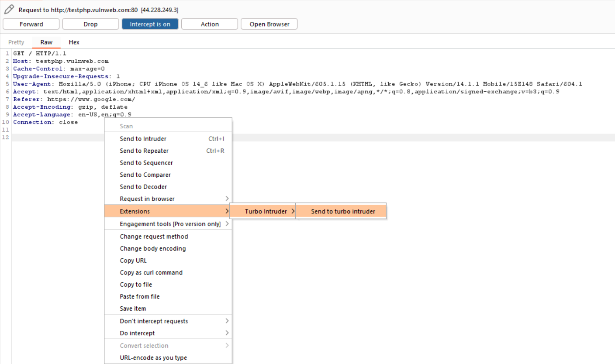615x364 pixels.
Task: Open the Action button menu
Action: point(210,24)
